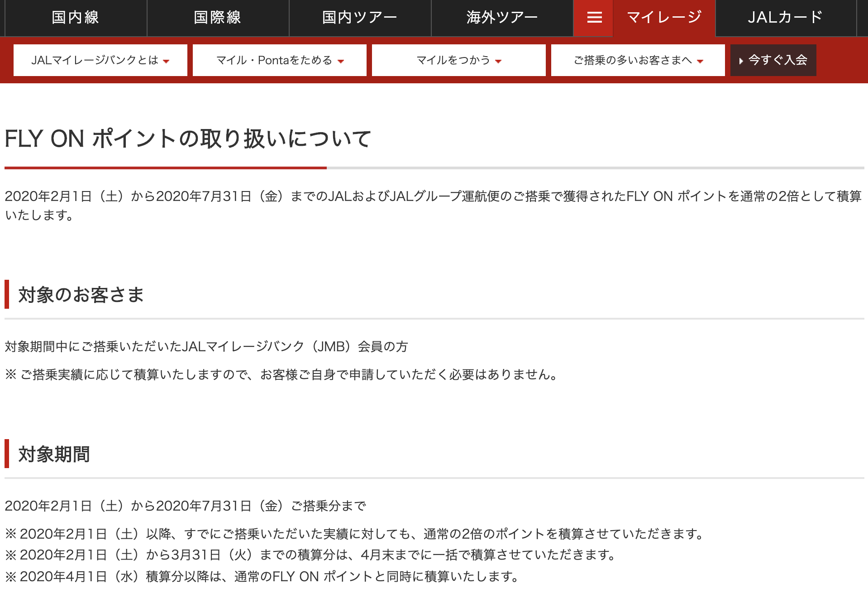Open the マイルをつかう dropdown menu
The height and width of the screenshot is (603, 868).
(459, 60)
